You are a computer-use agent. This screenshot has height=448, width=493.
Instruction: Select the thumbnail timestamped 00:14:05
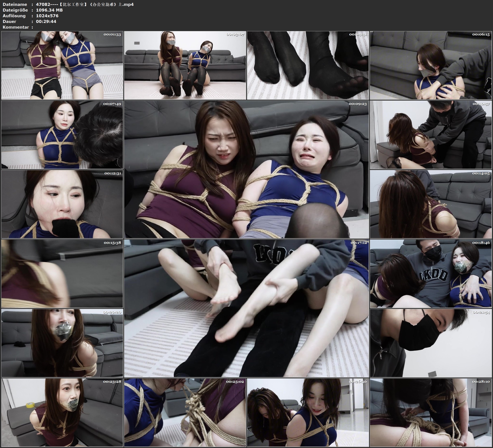tap(431, 204)
